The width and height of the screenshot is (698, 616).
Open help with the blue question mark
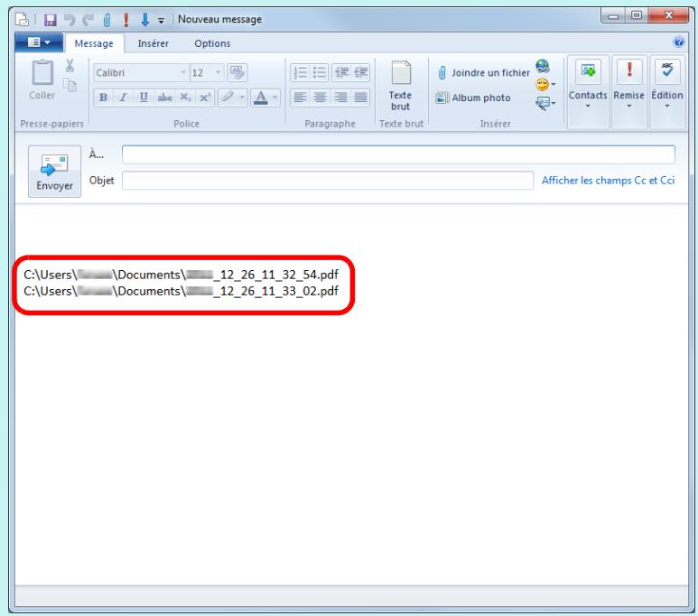tap(679, 42)
